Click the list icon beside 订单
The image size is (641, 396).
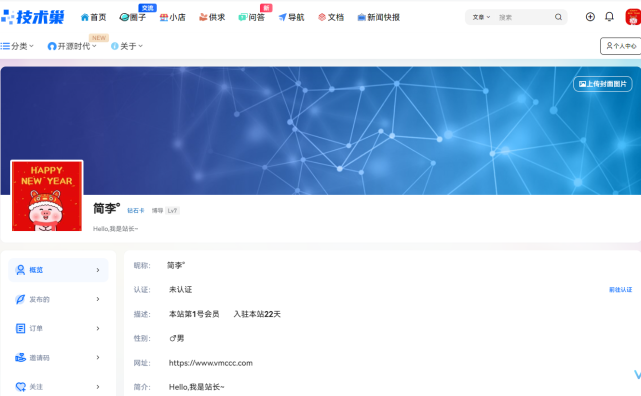(20, 328)
